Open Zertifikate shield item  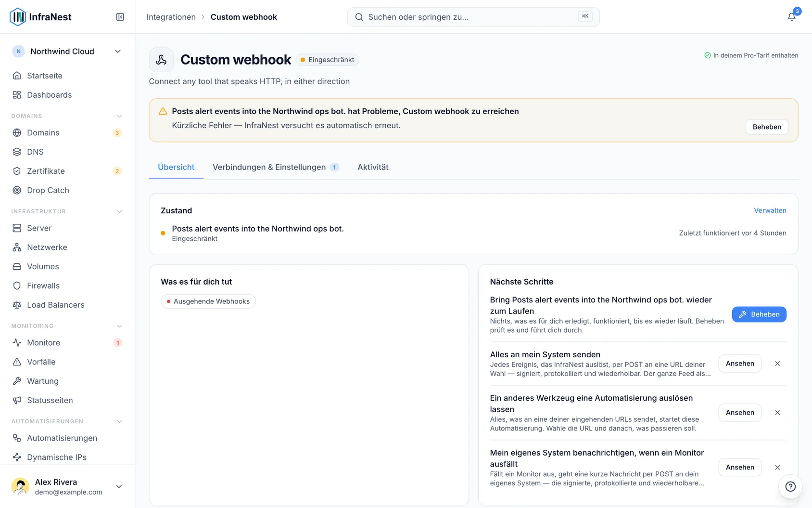tap(67, 171)
